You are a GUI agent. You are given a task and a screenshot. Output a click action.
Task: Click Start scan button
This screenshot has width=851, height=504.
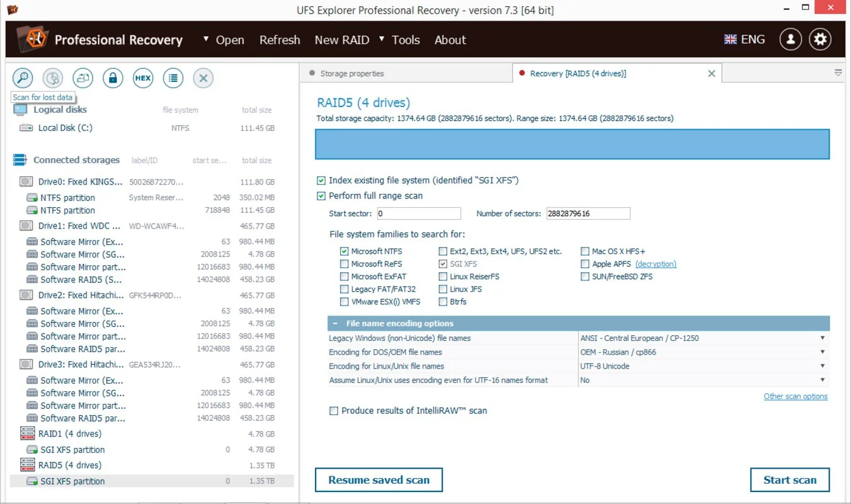[790, 480]
